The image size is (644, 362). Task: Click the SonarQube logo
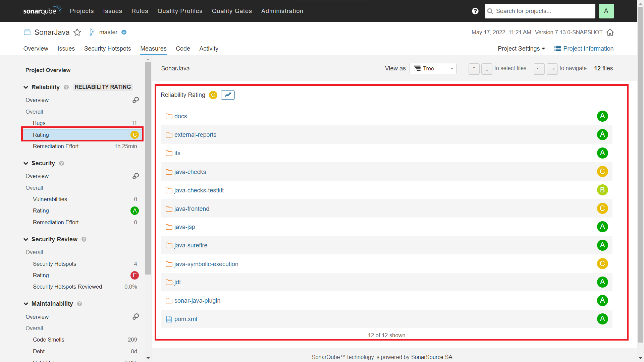coord(42,10)
